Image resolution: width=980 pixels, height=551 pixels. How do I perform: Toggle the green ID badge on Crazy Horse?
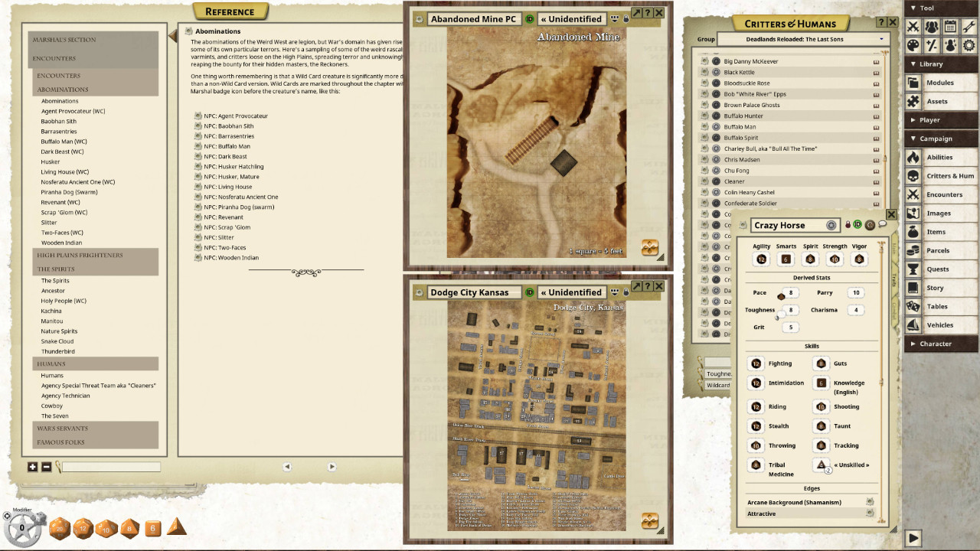859,225
